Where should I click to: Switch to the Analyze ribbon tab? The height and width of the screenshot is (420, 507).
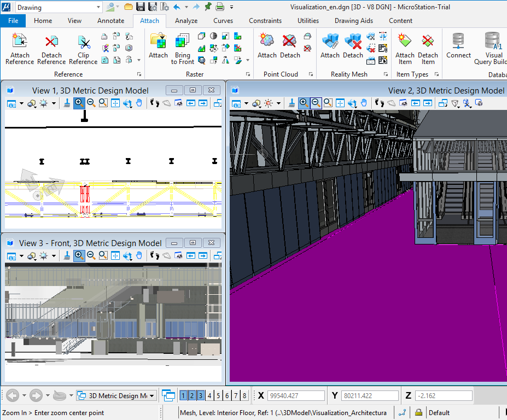coord(186,21)
